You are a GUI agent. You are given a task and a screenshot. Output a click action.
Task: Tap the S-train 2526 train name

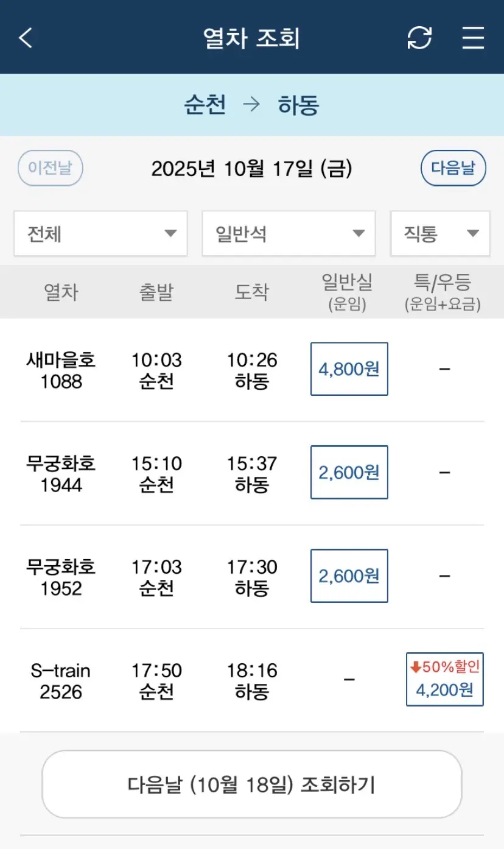point(61,681)
